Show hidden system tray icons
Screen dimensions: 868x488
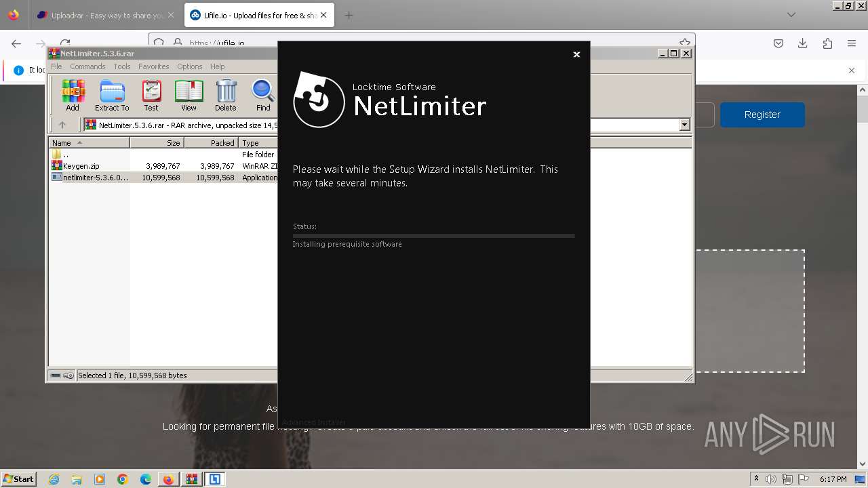pos(756,479)
